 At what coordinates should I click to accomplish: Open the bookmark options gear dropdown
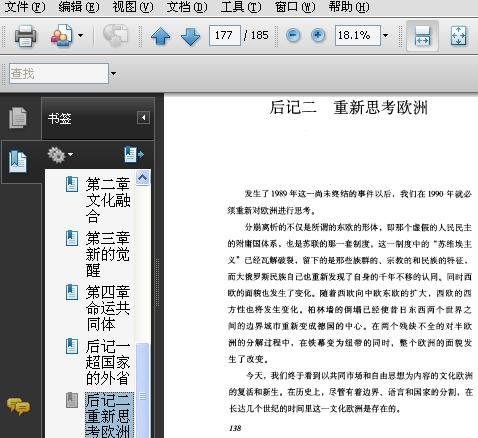coord(60,155)
